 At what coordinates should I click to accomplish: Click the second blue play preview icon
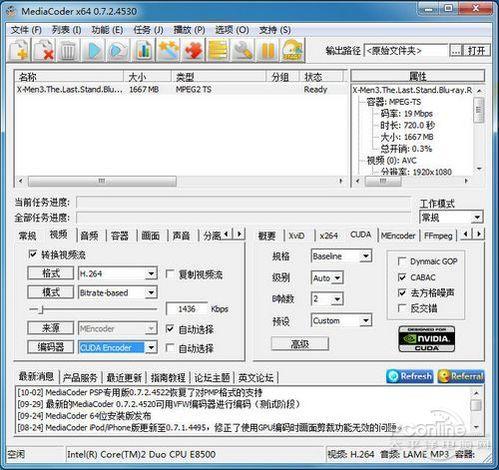click(119, 50)
